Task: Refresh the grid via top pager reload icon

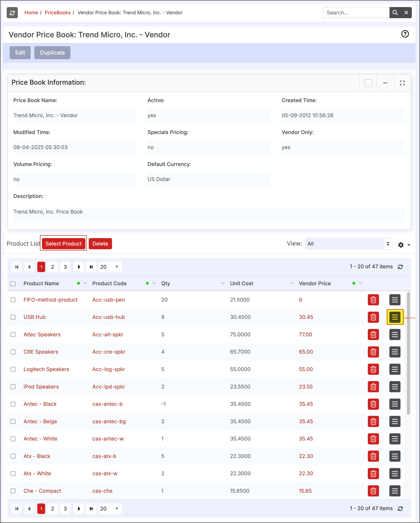Action: (400, 267)
